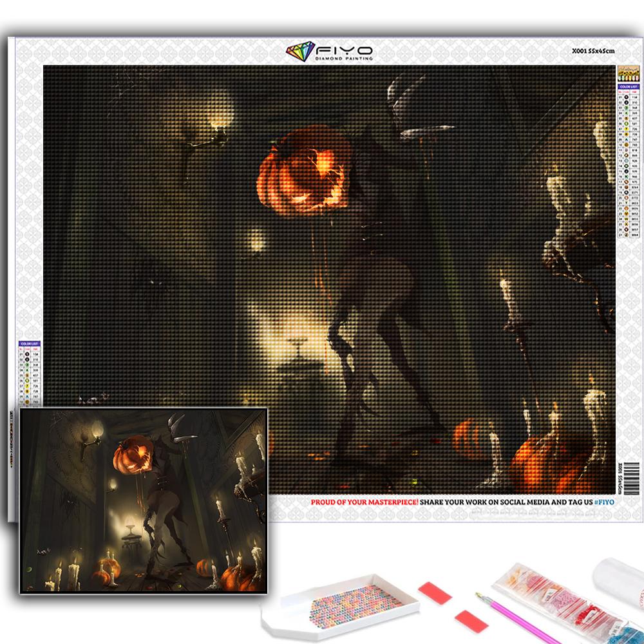The image size is (644, 644).
Task: Click the 'Proud of your masterpiece!' red text
Action: (x=365, y=502)
